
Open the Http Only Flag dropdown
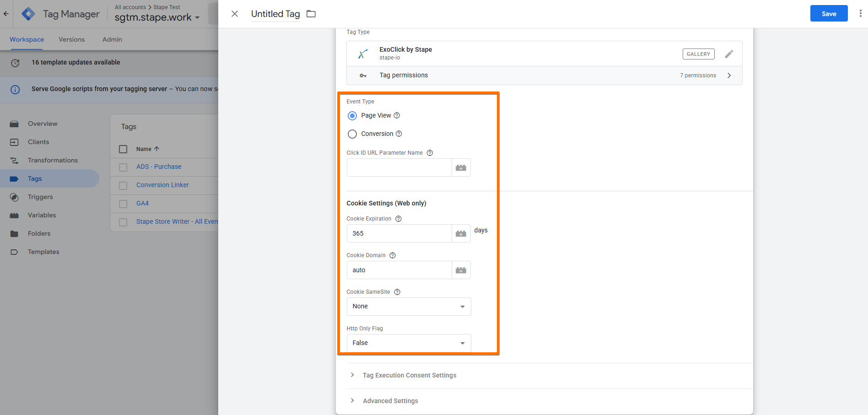(x=409, y=343)
